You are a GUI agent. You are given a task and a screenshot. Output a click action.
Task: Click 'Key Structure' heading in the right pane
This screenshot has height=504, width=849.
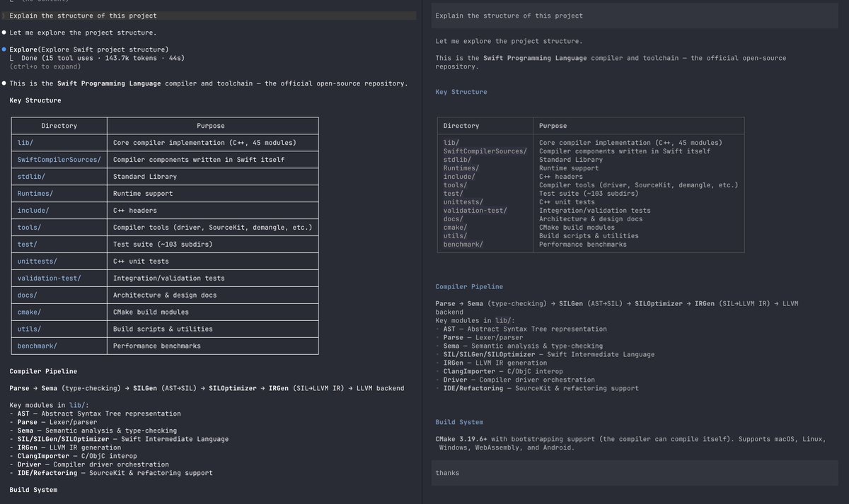(x=461, y=92)
